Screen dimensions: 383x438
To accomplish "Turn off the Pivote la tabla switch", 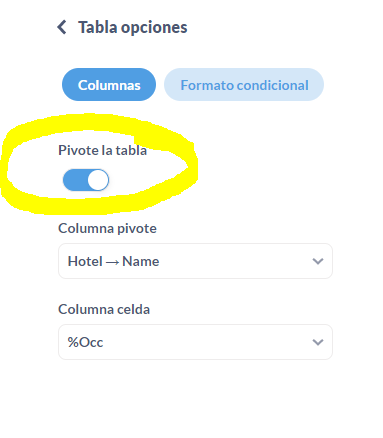I will click(x=86, y=180).
